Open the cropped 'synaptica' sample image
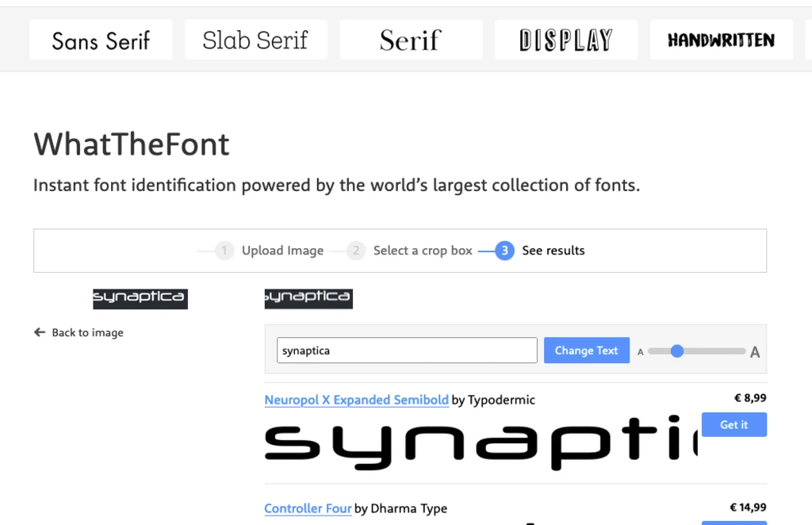 [140, 298]
